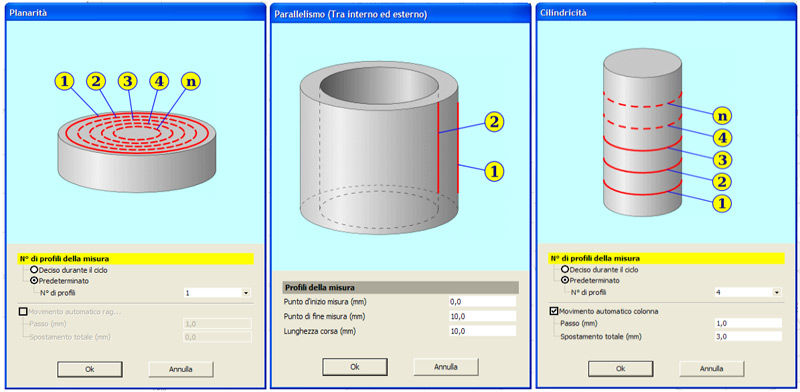Viewport: 800px width, 392px height.
Task: Click Annulla button in Cilindricità dialog
Action: click(712, 369)
